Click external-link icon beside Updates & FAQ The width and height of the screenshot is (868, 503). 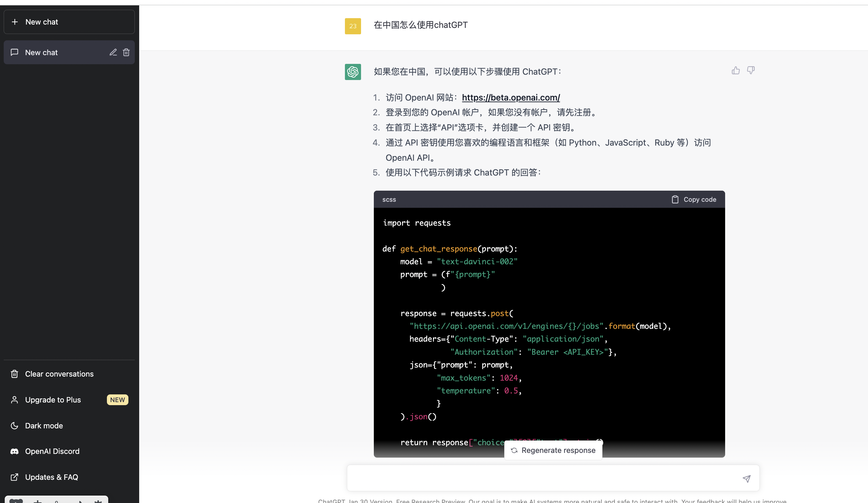(14, 477)
